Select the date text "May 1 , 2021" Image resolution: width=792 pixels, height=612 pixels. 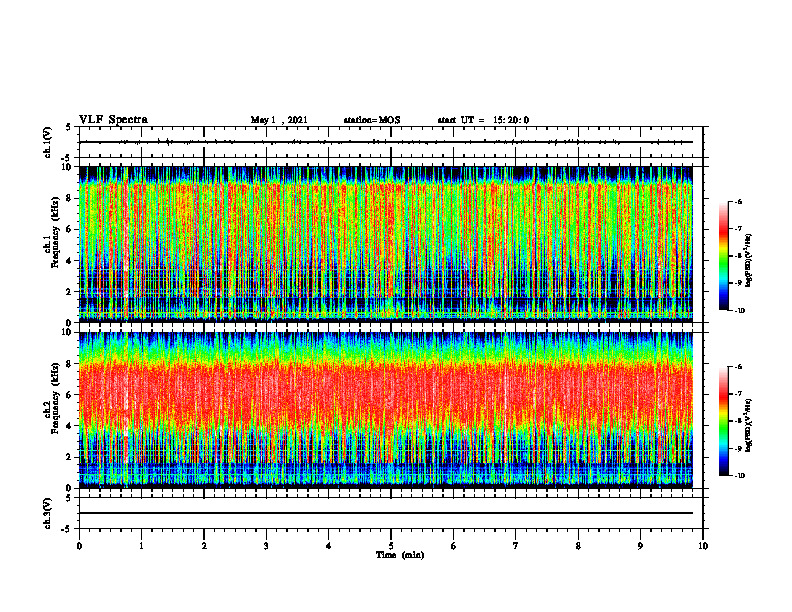coord(279,120)
